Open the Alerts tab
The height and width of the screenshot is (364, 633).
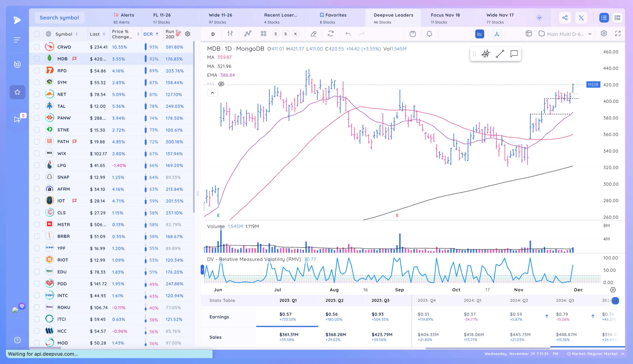[x=124, y=18]
